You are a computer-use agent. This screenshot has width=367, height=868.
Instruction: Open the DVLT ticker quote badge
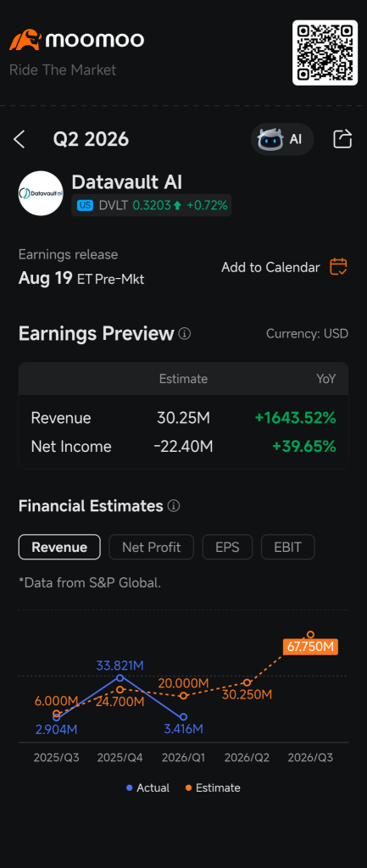point(152,205)
